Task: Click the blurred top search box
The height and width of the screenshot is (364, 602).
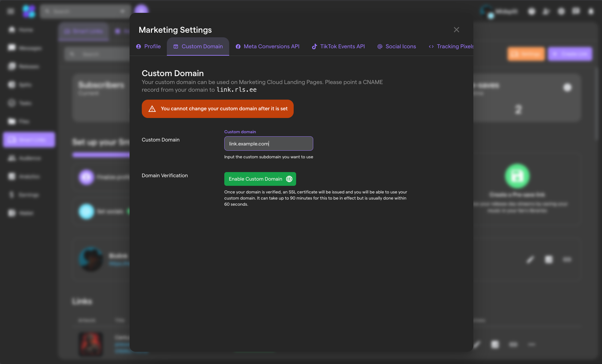Action: tap(85, 11)
